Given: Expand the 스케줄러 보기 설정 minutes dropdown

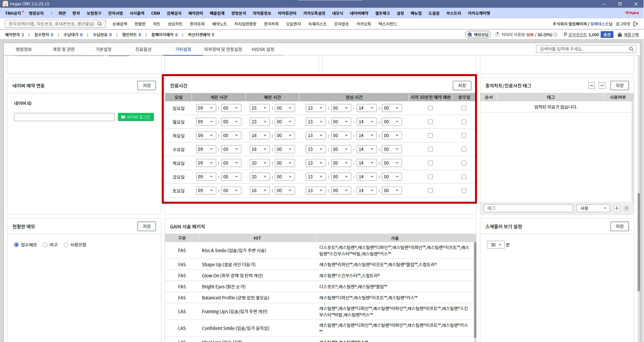Looking at the screenshot, I should pos(495,245).
